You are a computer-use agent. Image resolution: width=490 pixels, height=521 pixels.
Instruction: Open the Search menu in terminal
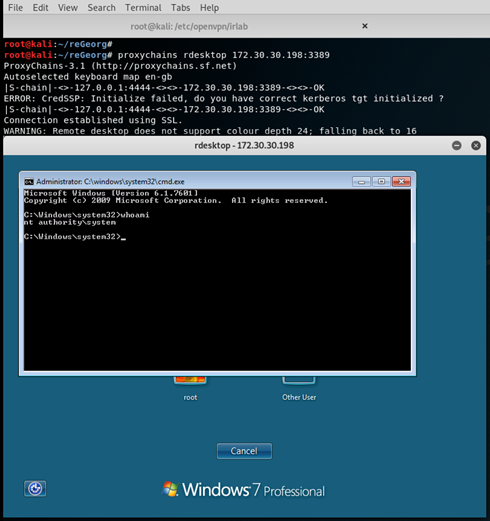tap(101, 7)
